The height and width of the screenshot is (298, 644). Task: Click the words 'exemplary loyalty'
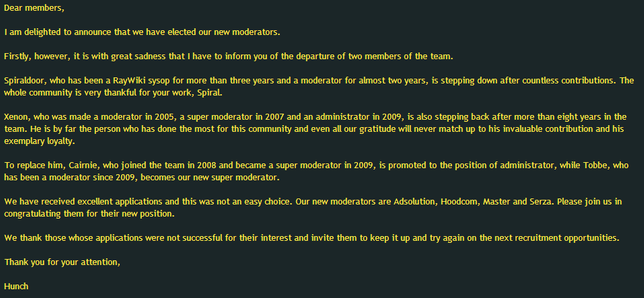(x=40, y=141)
